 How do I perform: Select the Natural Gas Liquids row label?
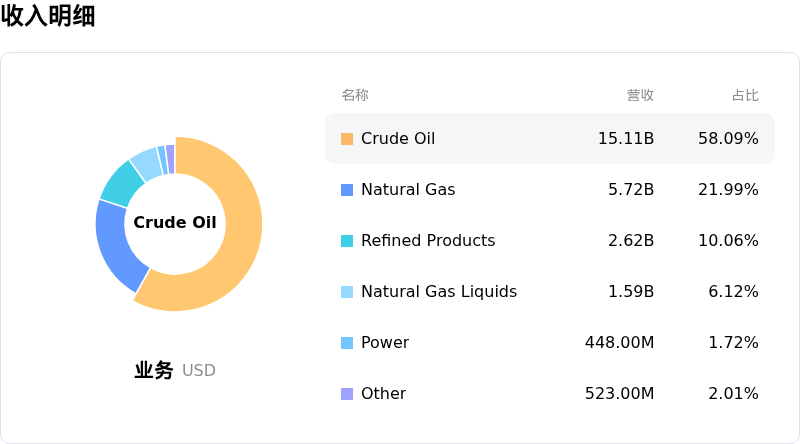[x=439, y=292]
